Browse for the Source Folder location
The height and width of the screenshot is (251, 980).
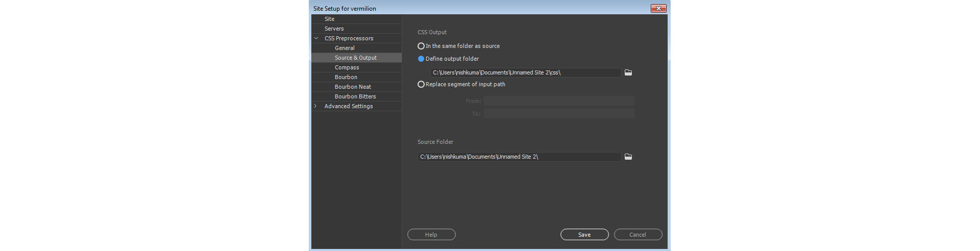[x=628, y=157]
